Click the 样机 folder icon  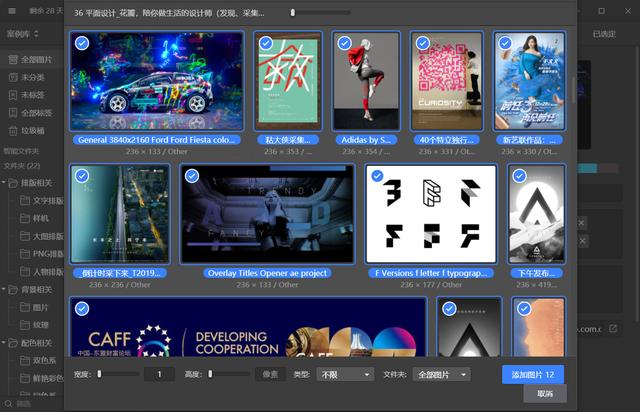point(25,218)
